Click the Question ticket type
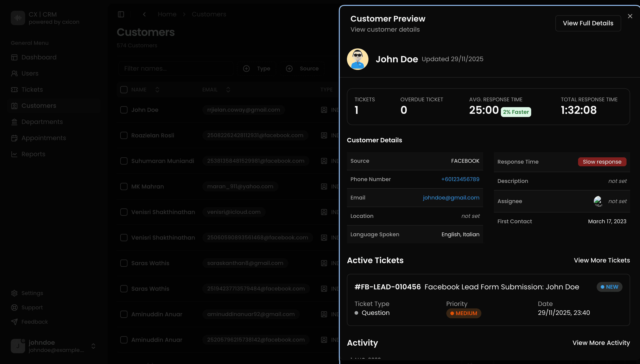Screen dimensions: 640x364 pyautogui.click(x=372, y=313)
